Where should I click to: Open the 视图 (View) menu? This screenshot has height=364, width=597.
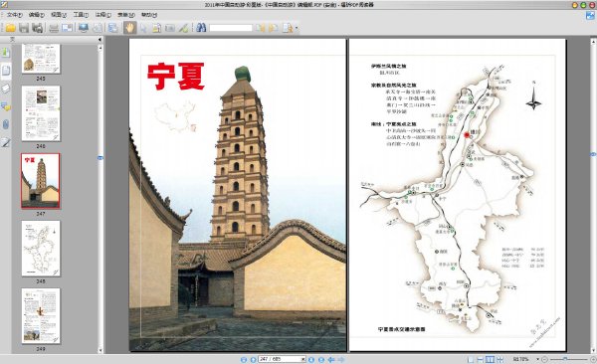pos(59,15)
